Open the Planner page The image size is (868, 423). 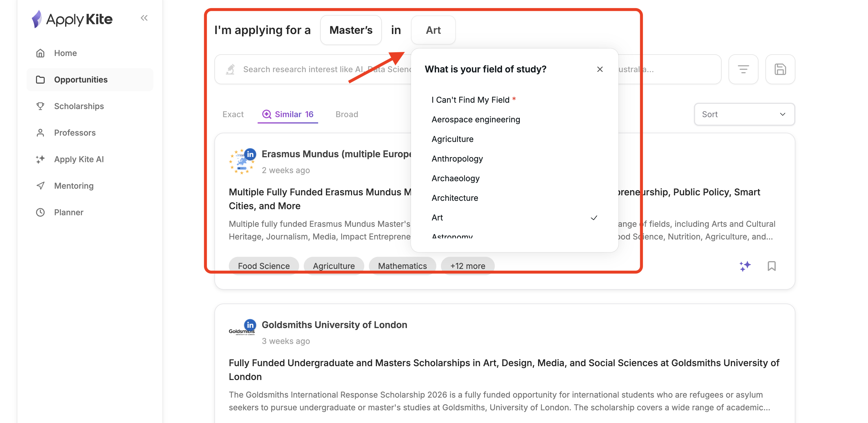click(68, 212)
